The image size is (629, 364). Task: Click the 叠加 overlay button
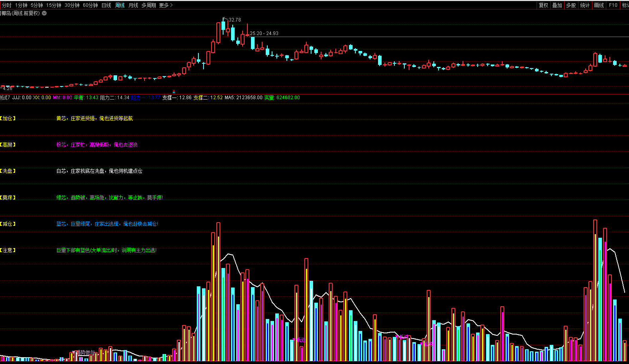coord(557,5)
